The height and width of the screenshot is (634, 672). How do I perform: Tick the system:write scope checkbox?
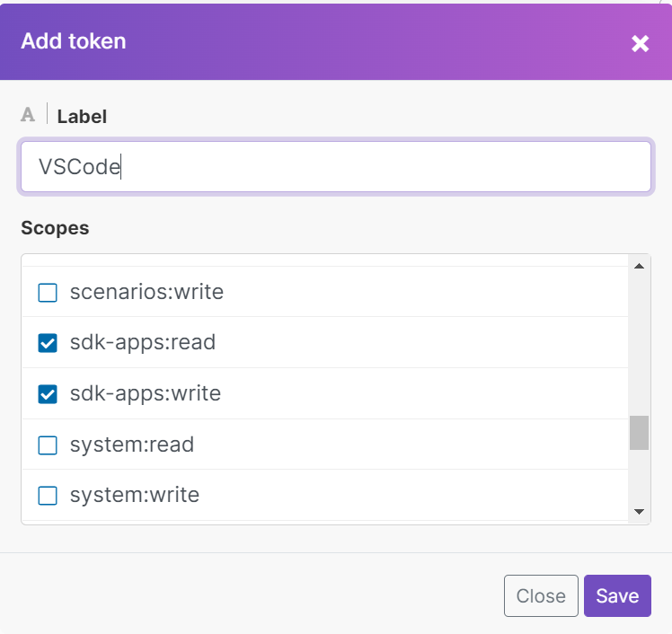pos(48,496)
